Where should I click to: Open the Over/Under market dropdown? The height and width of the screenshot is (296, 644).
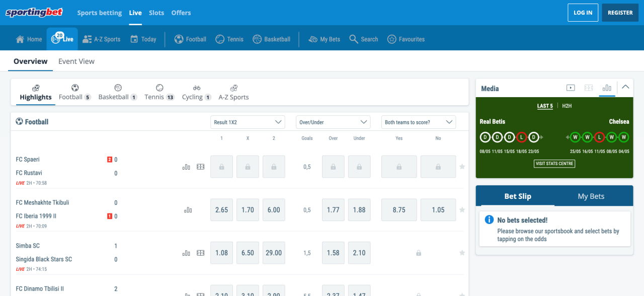tap(333, 122)
